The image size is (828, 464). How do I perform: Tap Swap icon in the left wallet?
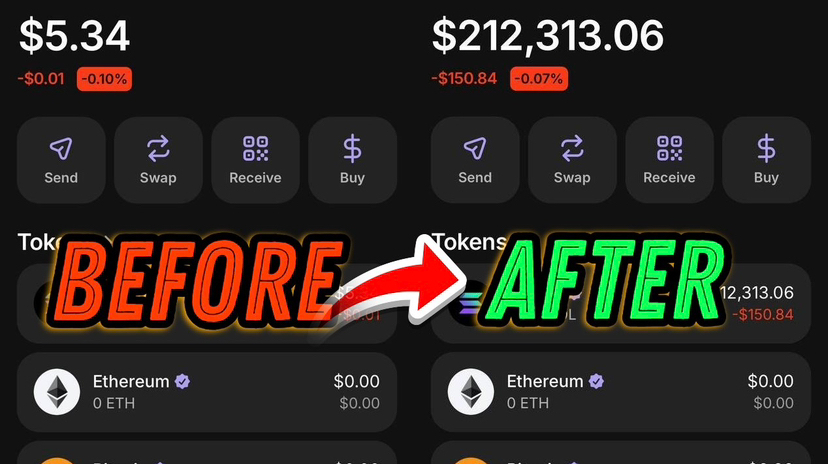158,148
